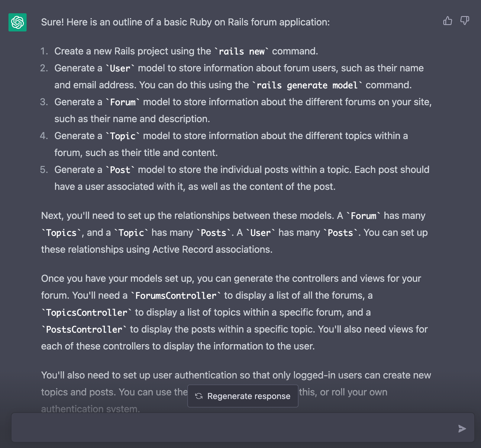Screen dimensions: 481x448
Task: Click `Forum` code in list item 3
Action: pyautogui.click(x=123, y=102)
